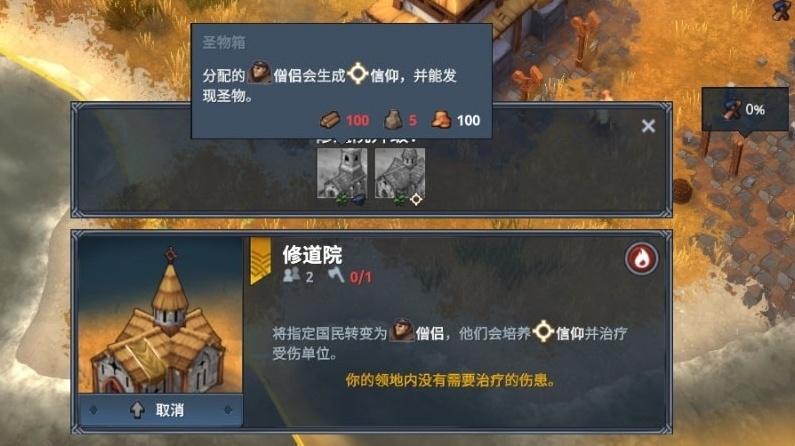Screen dimensions: 795x446
Task: Select the grey upgrade thumbnail with faith symbol
Action: [x=400, y=173]
